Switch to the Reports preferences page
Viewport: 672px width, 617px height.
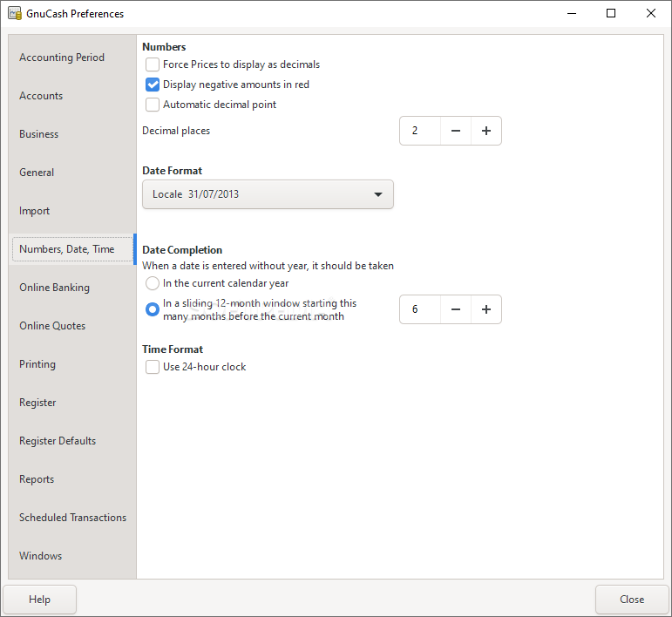click(72, 479)
